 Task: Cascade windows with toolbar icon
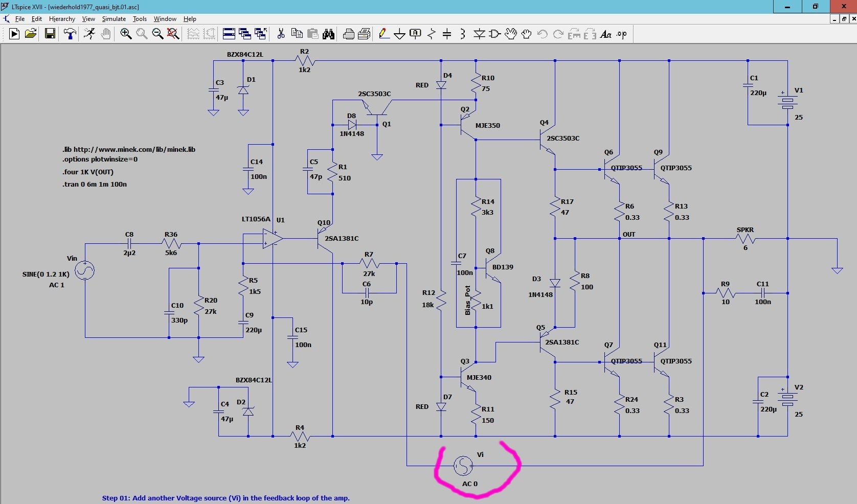245,34
